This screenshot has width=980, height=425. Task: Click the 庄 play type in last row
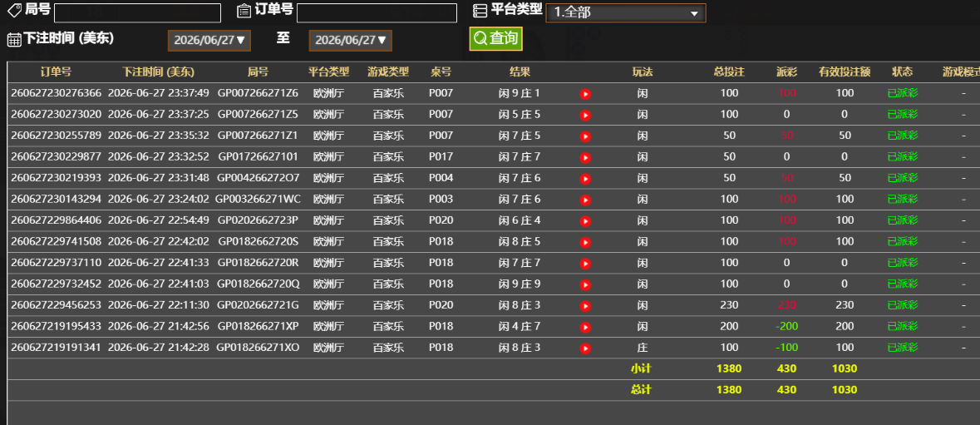tap(642, 348)
